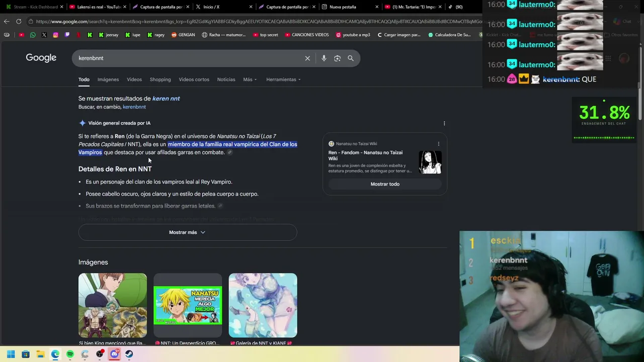The image size is (644, 362).
Task: Reload the current page
Action: (x=19, y=22)
